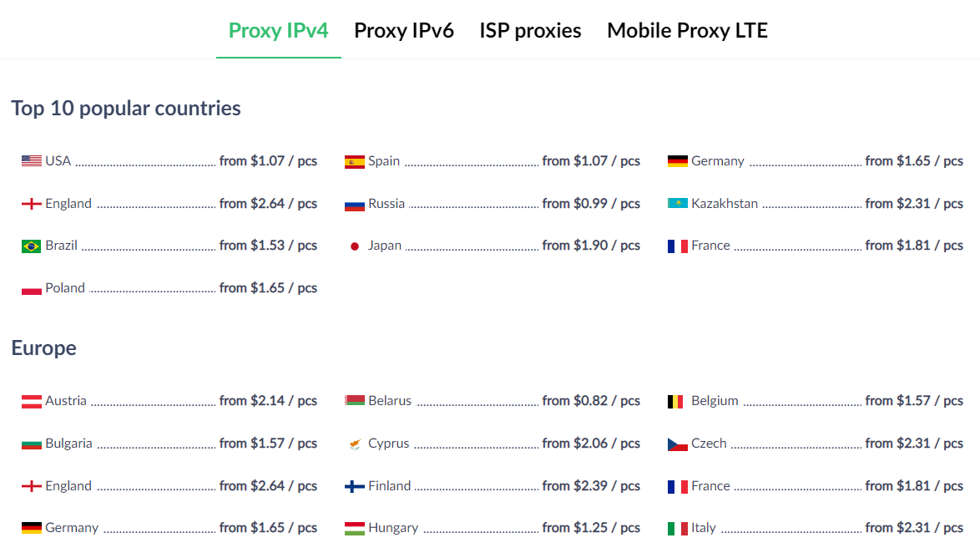Select the active Proxy IPv4 tab
Screen dimensions: 980x553
[278, 30]
